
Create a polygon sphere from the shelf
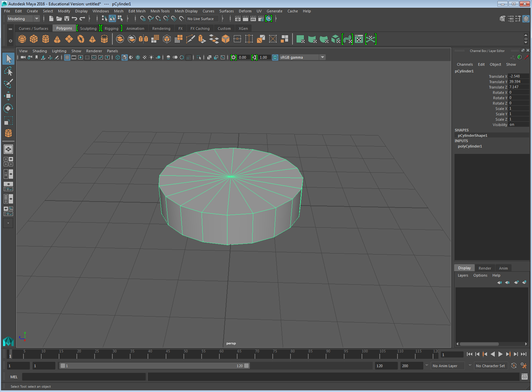click(22, 39)
